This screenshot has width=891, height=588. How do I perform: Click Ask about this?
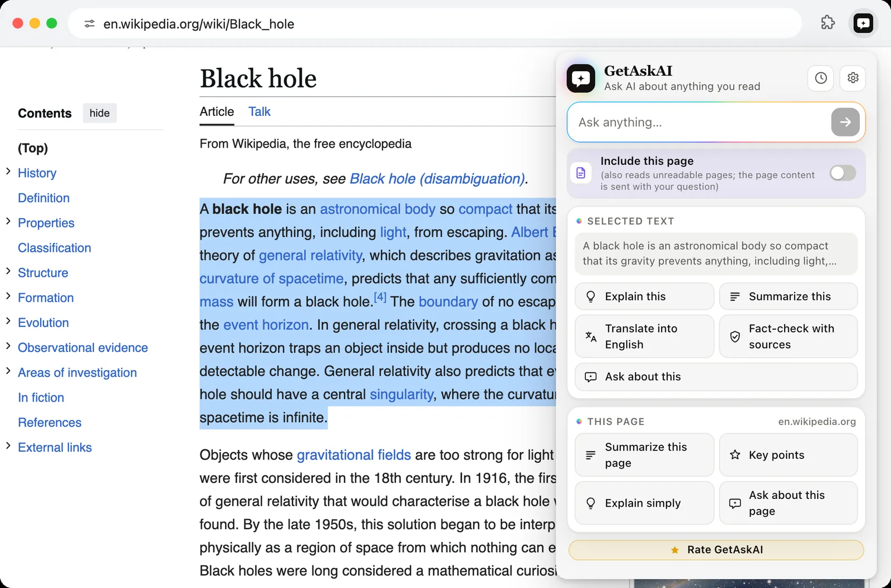coord(716,377)
